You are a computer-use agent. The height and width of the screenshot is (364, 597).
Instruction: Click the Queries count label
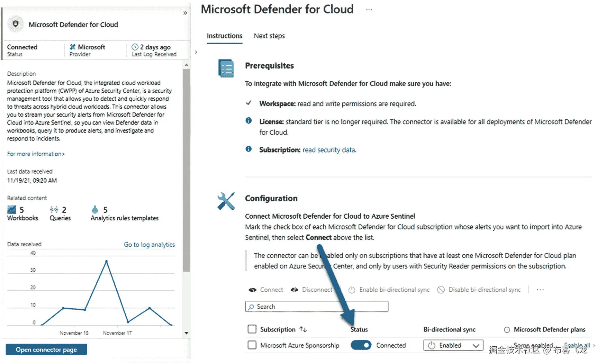pos(60,218)
